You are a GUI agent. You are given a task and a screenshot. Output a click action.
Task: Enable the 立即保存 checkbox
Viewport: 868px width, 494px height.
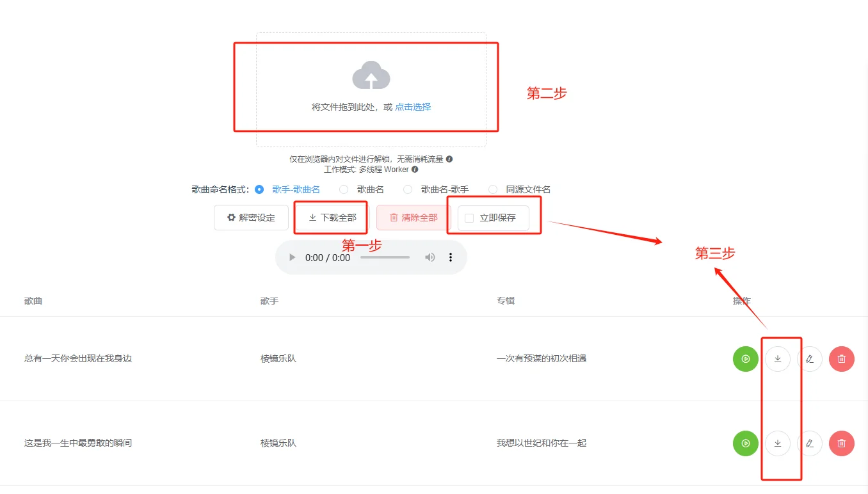[x=469, y=218]
